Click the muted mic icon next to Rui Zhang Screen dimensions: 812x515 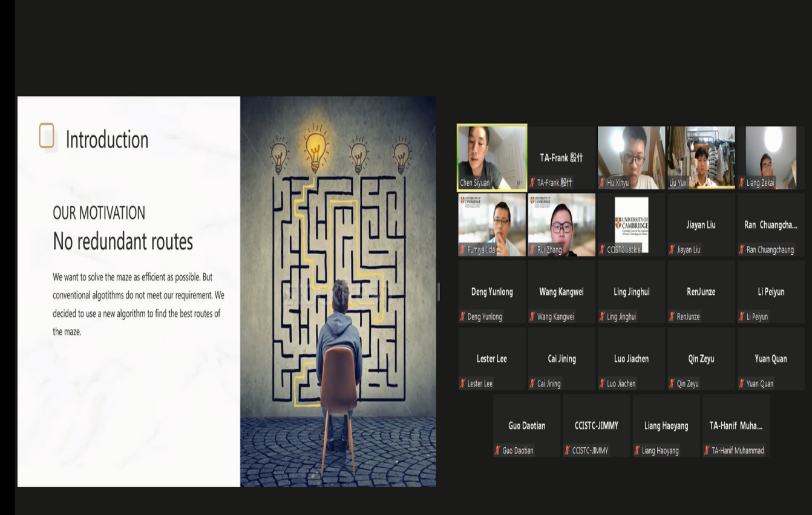tap(532, 249)
